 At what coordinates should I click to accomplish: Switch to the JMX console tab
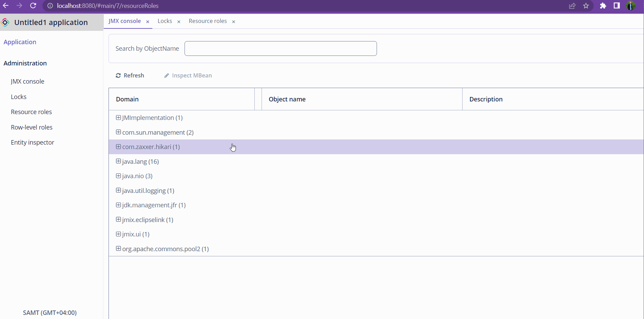125,21
